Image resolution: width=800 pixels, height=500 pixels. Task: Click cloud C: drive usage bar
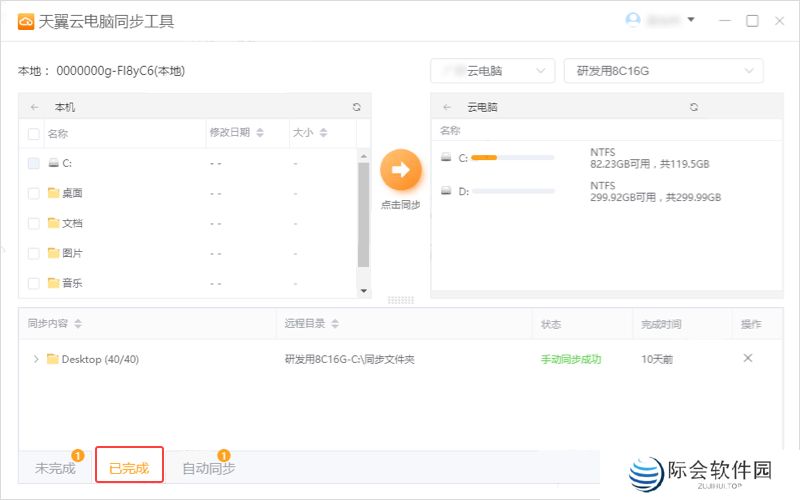click(512, 158)
